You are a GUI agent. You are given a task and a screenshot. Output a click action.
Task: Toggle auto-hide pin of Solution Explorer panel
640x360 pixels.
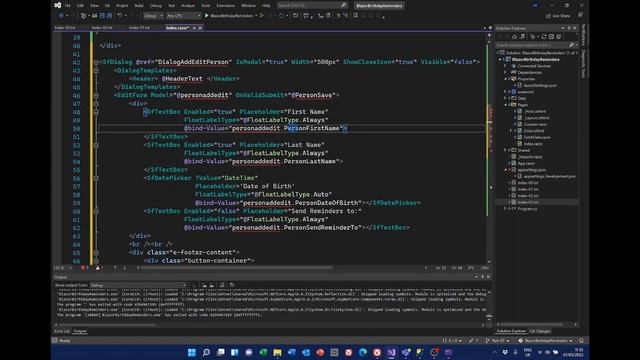(x=569, y=28)
